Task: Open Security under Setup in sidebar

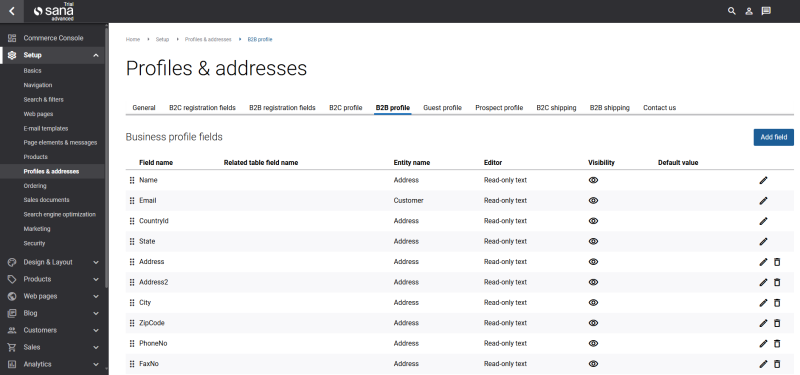Action: [x=34, y=243]
